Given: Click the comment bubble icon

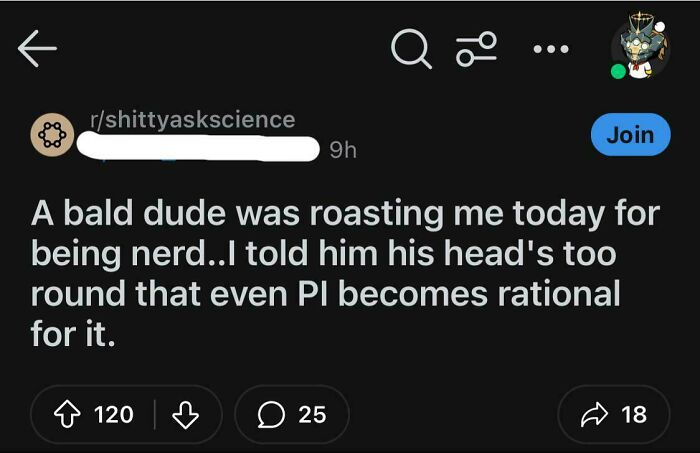Looking at the screenshot, I should click(x=271, y=414).
